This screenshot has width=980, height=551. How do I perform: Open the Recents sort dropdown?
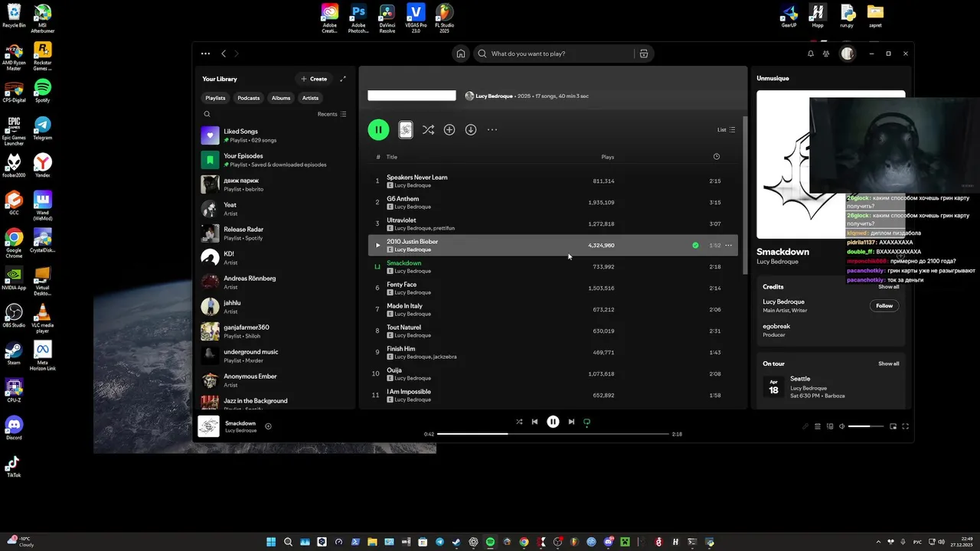[x=332, y=114]
